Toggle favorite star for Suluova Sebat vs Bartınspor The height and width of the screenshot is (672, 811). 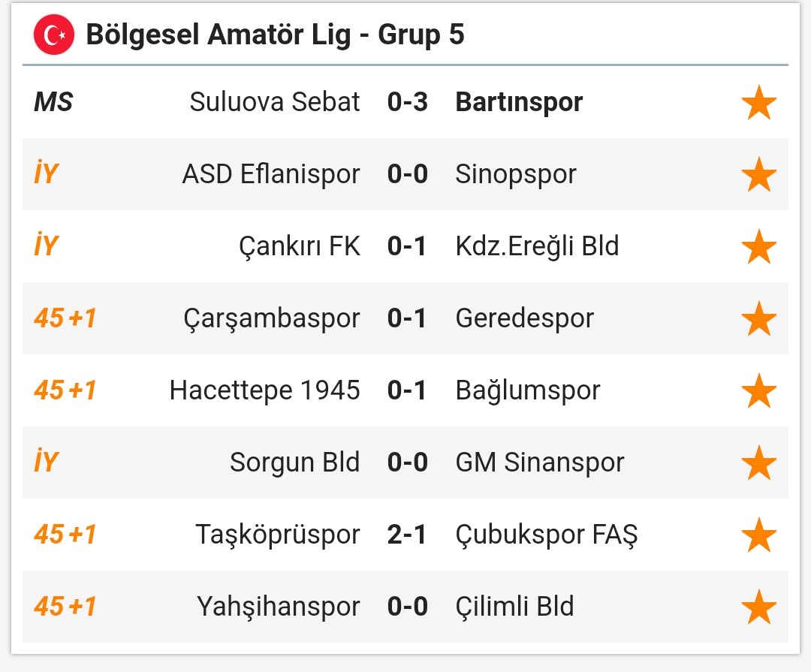point(758,102)
